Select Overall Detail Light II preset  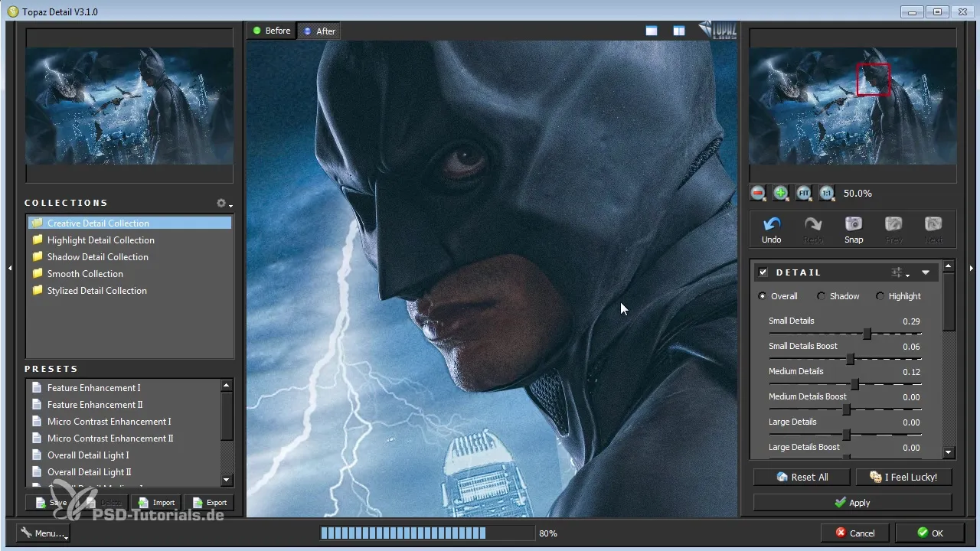point(90,472)
